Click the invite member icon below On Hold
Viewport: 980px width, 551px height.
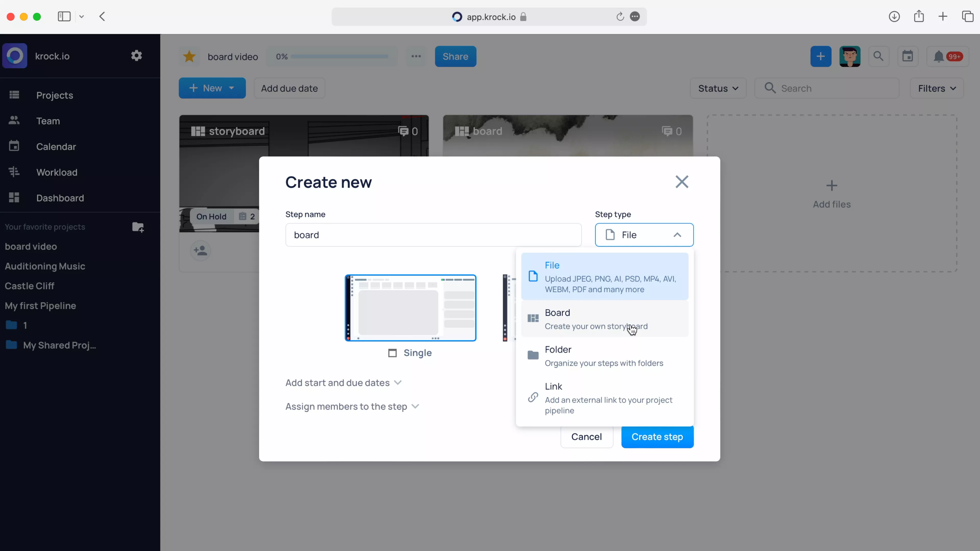[201, 250]
